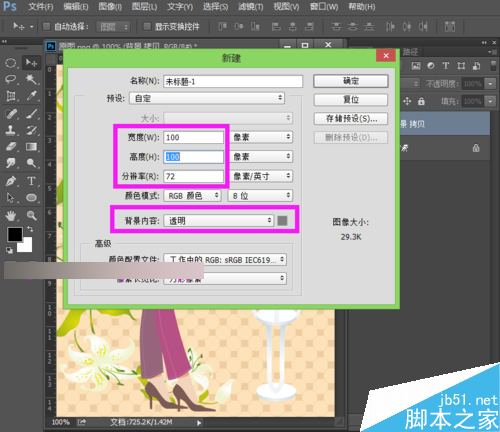The image size is (500, 432).
Task: Select the Smudge tool
Action: click(x=11, y=163)
